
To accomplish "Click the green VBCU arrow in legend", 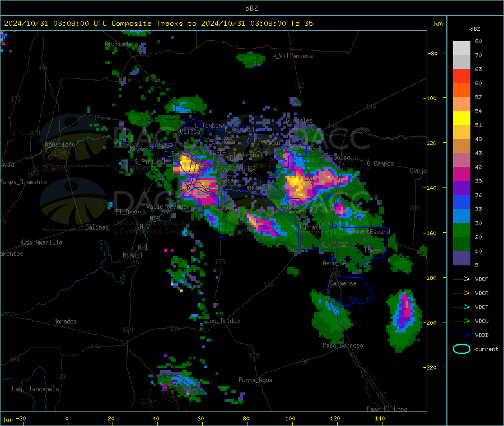I will [461, 321].
